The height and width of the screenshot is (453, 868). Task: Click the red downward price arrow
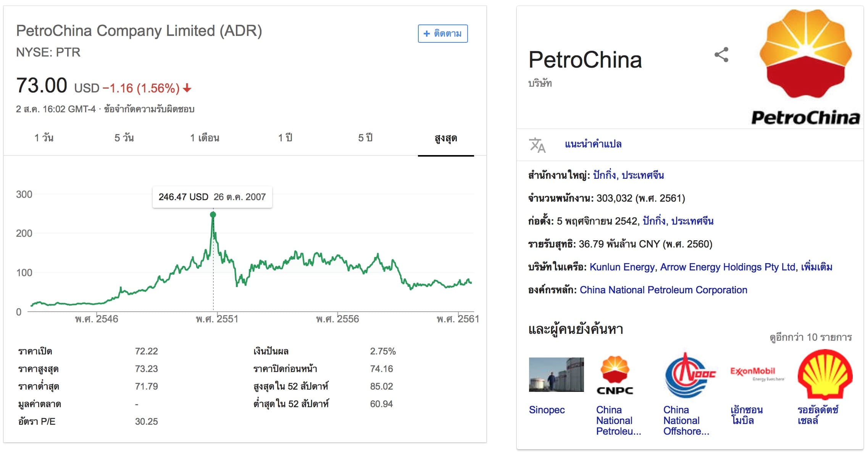tap(187, 89)
